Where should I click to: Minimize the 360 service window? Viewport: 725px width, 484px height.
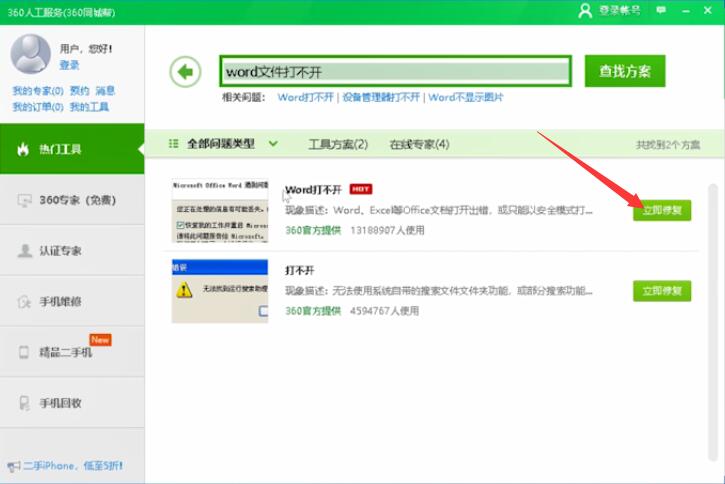point(686,10)
